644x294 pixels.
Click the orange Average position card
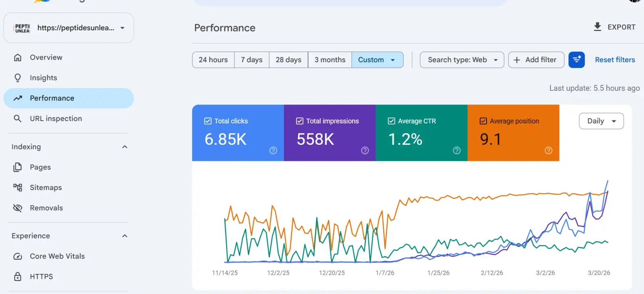514,133
